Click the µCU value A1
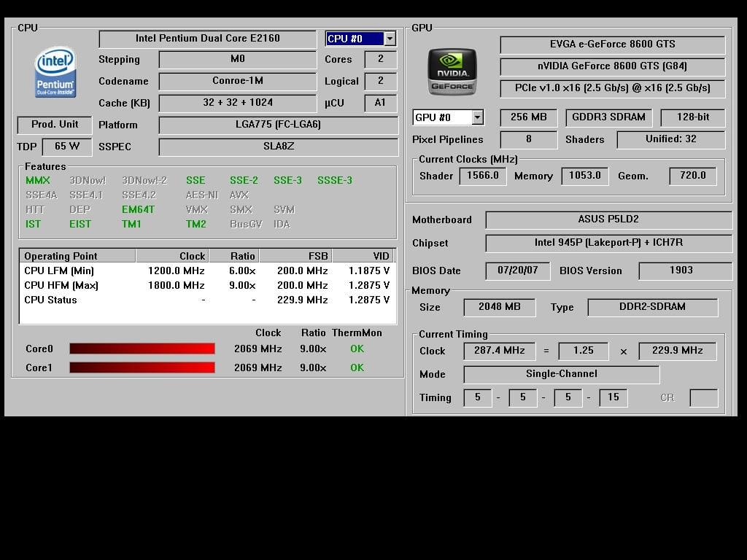This screenshot has width=747, height=560. [x=380, y=103]
